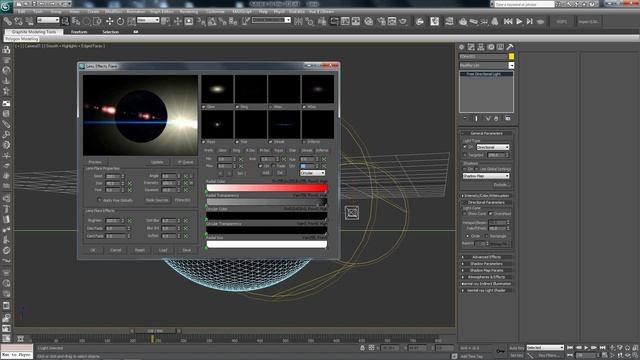This screenshot has width=640, height=360.
Task: Expand the Intensity/Color/Attenuation rollout
Action: (x=487, y=196)
